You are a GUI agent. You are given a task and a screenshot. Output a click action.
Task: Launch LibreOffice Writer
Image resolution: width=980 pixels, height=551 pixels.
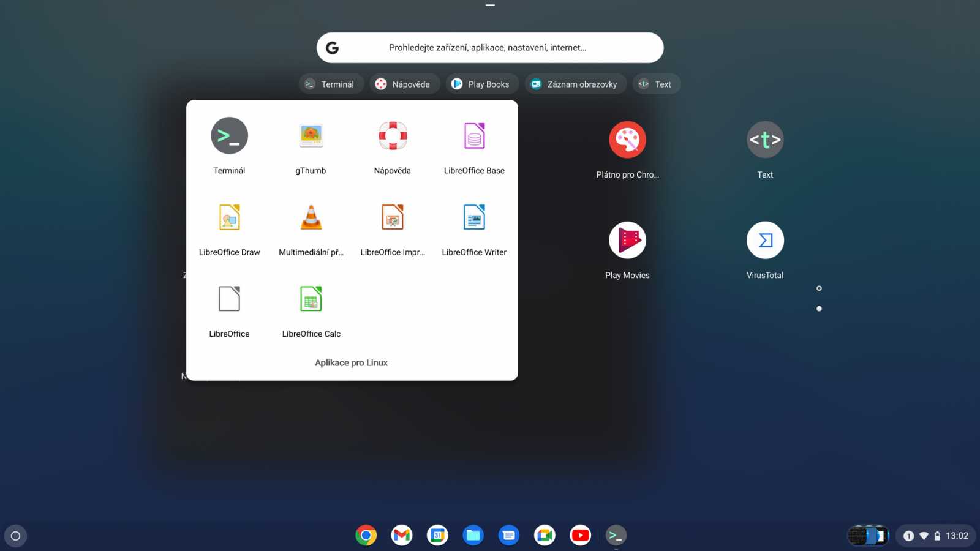pyautogui.click(x=474, y=217)
